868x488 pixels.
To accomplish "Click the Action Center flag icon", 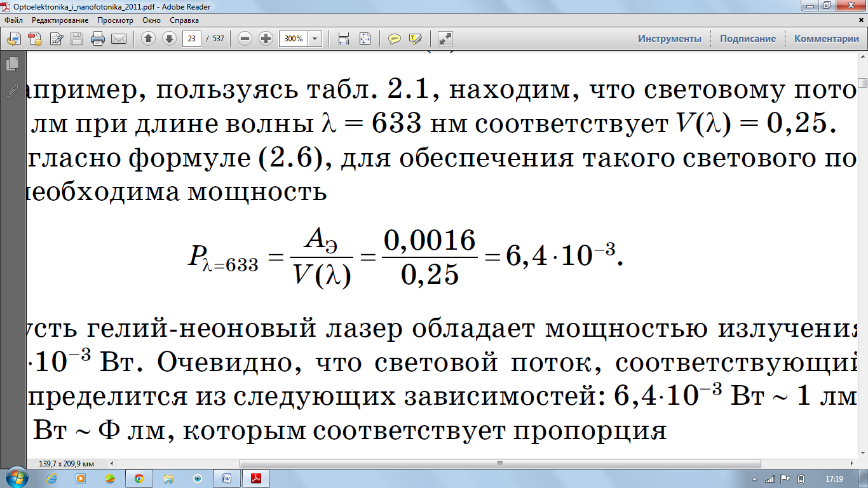I will 785,479.
